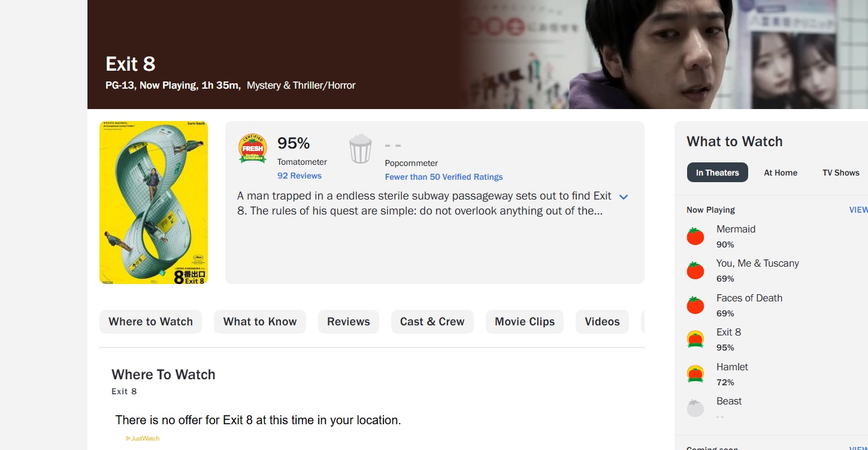Open the 92 Reviews link

click(299, 176)
